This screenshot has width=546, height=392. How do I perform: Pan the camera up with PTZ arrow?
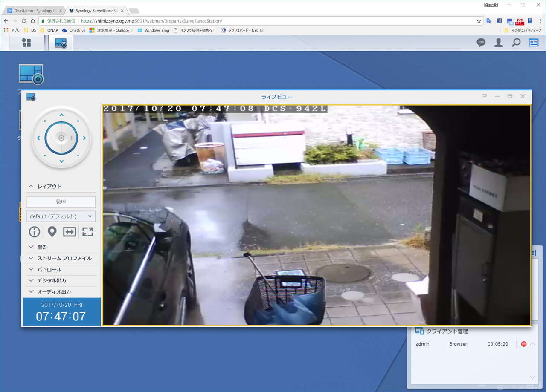tap(61, 115)
